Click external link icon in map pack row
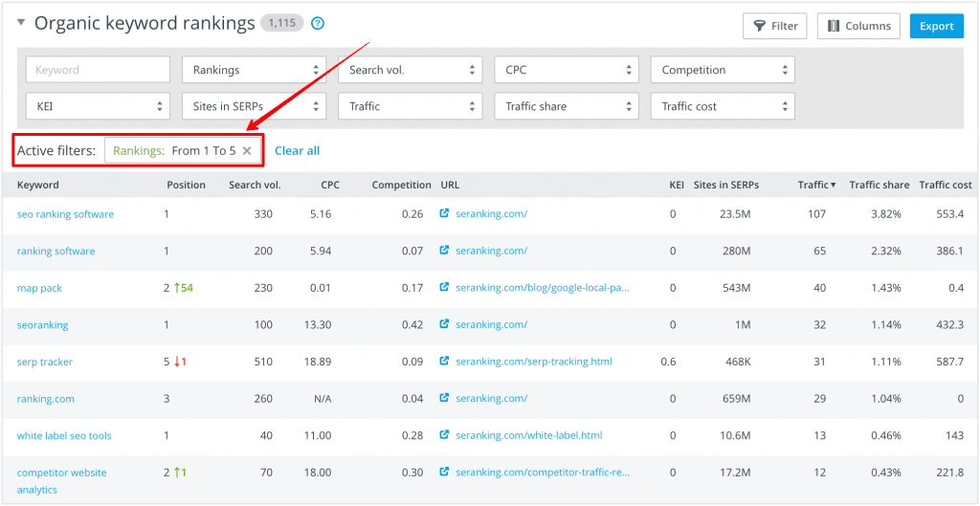Image resolution: width=980 pixels, height=506 pixels. point(444,287)
